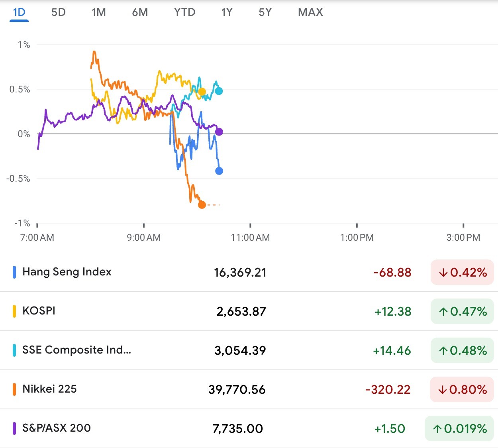Click the 0.5% y-axis label
The height and width of the screenshot is (448, 498).
click(20, 89)
